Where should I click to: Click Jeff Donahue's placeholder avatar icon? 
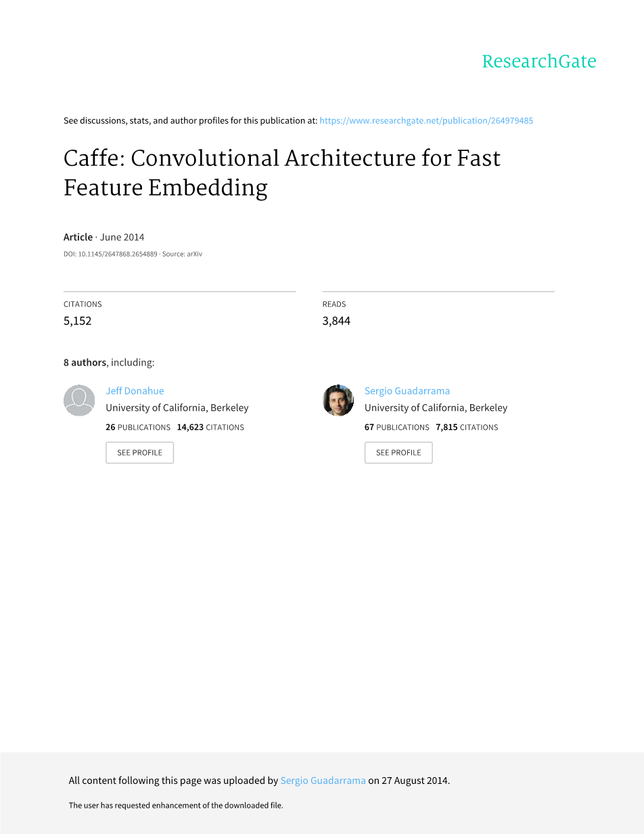[79, 400]
